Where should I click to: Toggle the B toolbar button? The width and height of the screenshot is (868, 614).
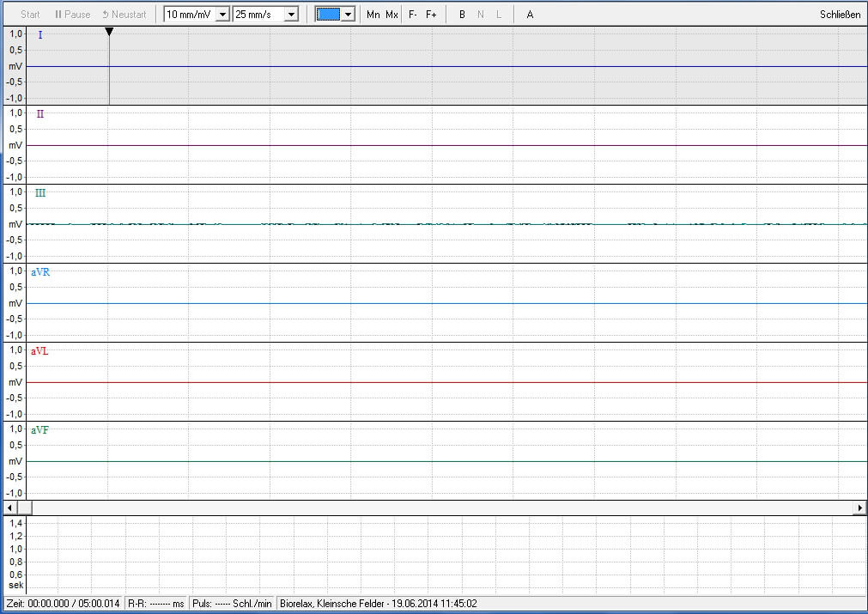tap(462, 15)
